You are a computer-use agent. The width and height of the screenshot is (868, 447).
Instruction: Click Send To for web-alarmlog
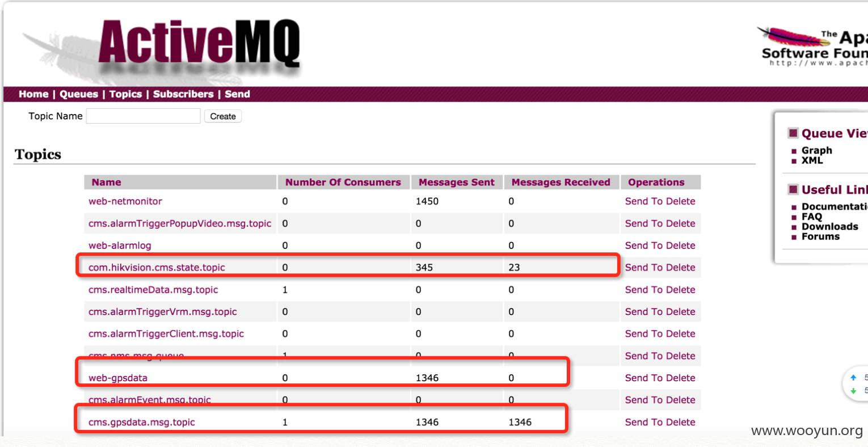pos(644,246)
